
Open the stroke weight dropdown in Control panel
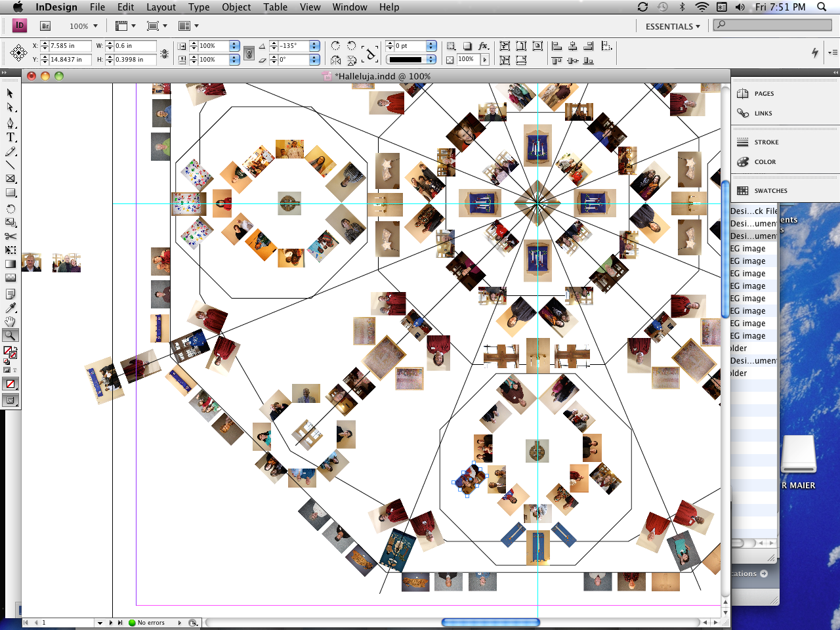coord(431,46)
